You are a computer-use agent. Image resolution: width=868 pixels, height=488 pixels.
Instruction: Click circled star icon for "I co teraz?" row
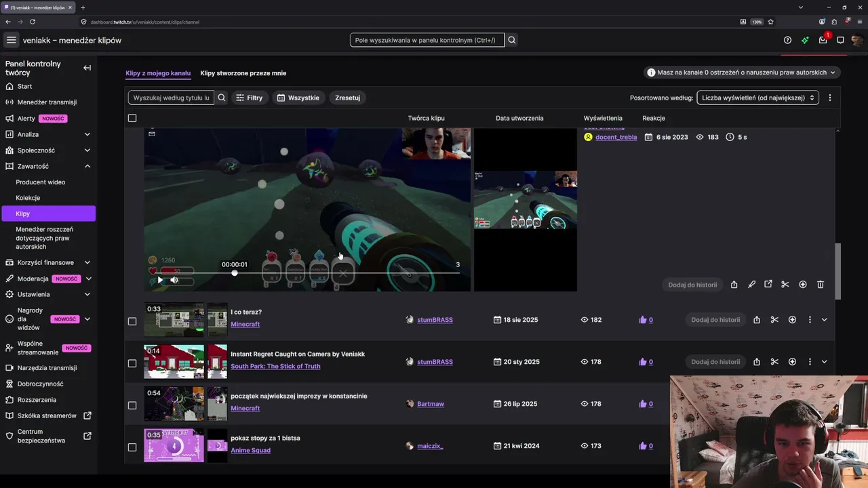792,320
